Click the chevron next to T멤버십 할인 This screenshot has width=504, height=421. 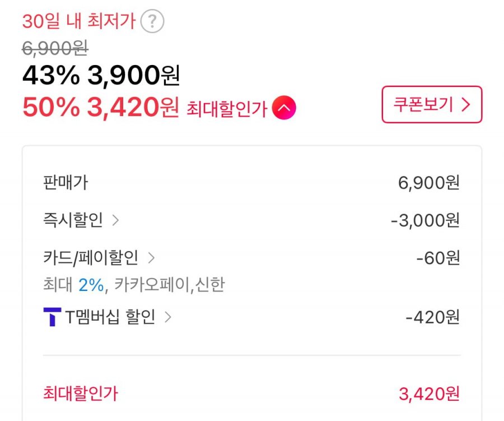click(x=168, y=317)
